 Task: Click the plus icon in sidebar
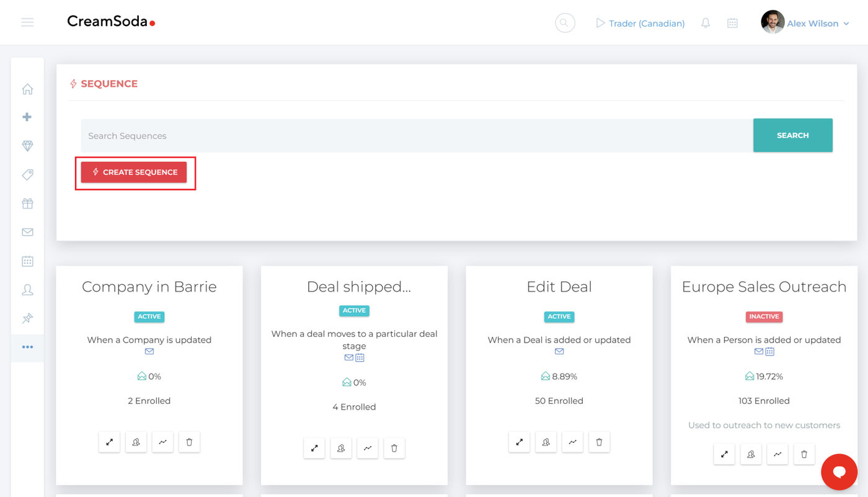point(27,117)
